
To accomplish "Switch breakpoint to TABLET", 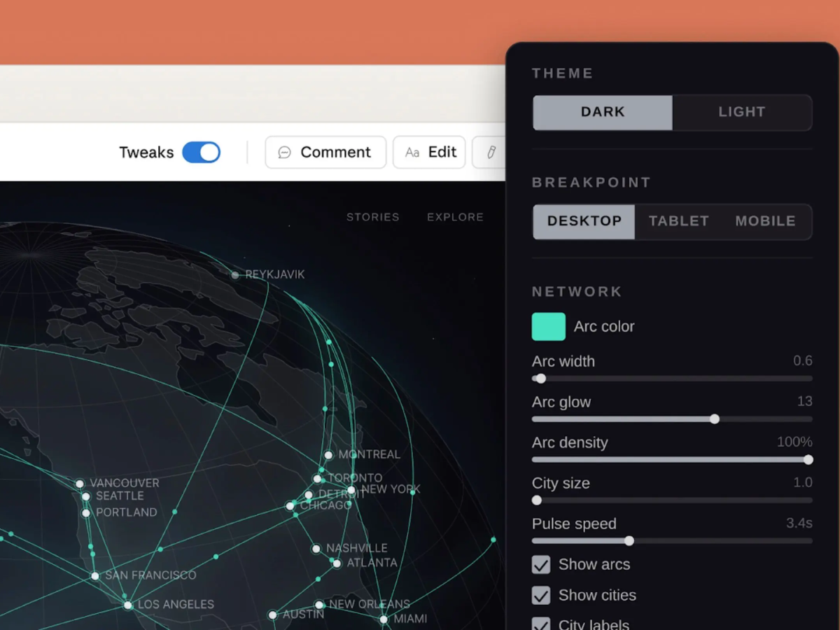I will pos(678,221).
